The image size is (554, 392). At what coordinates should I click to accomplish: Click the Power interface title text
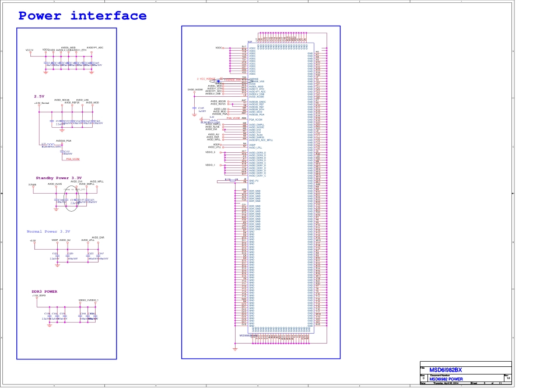click(82, 16)
